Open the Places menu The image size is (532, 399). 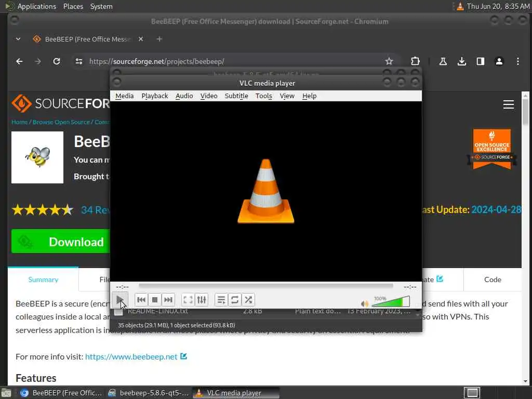73,6
